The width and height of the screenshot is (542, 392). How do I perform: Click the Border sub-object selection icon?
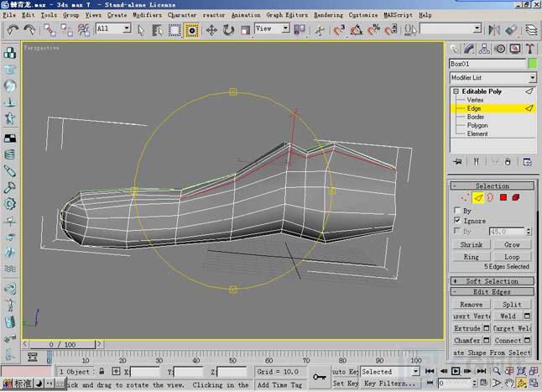click(490, 198)
